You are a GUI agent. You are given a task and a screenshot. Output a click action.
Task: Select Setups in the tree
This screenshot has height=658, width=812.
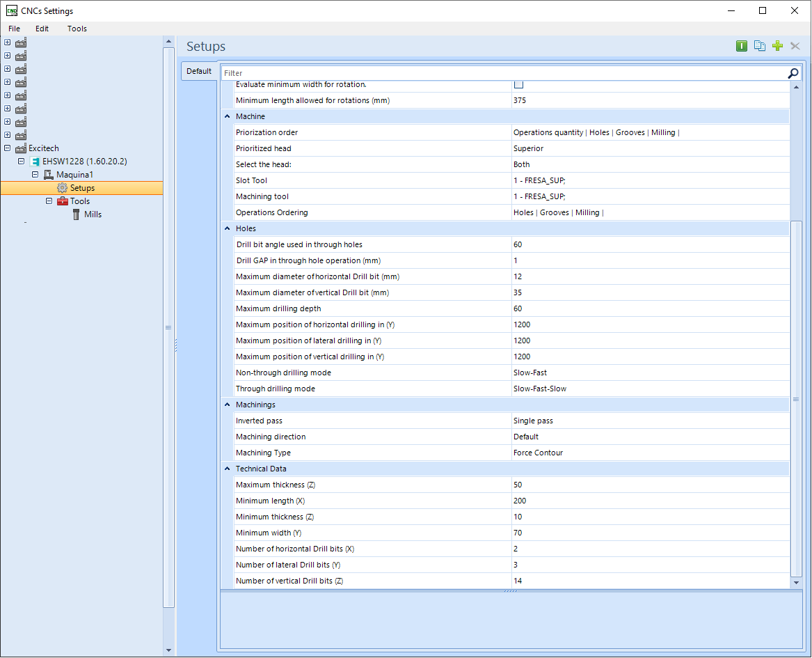pyautogui.click(x=82, y=187)
